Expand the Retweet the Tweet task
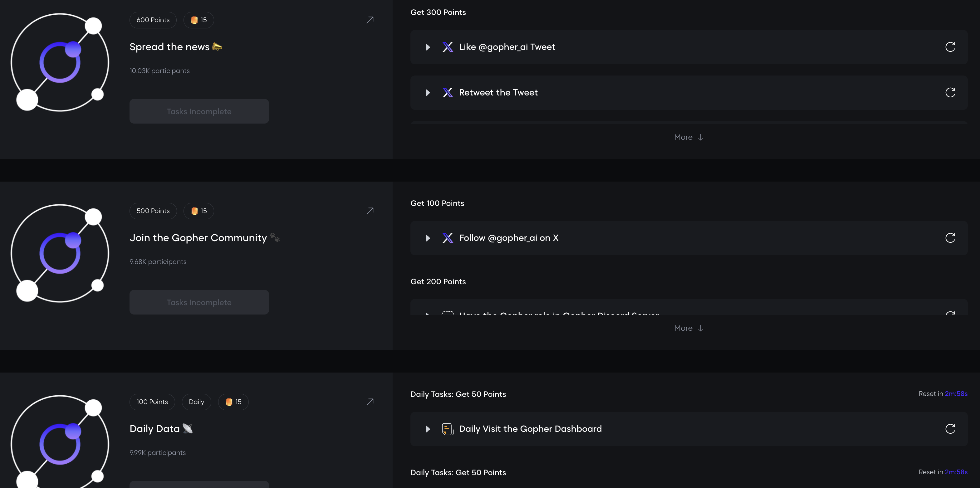Viewport: 980px width, 488px height. click(x=428, y=93)
